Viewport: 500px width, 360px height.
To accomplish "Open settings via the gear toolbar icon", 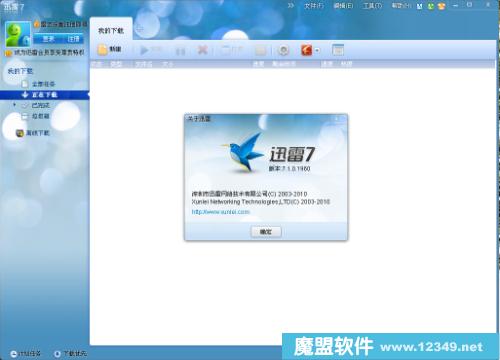I will 284,50.
